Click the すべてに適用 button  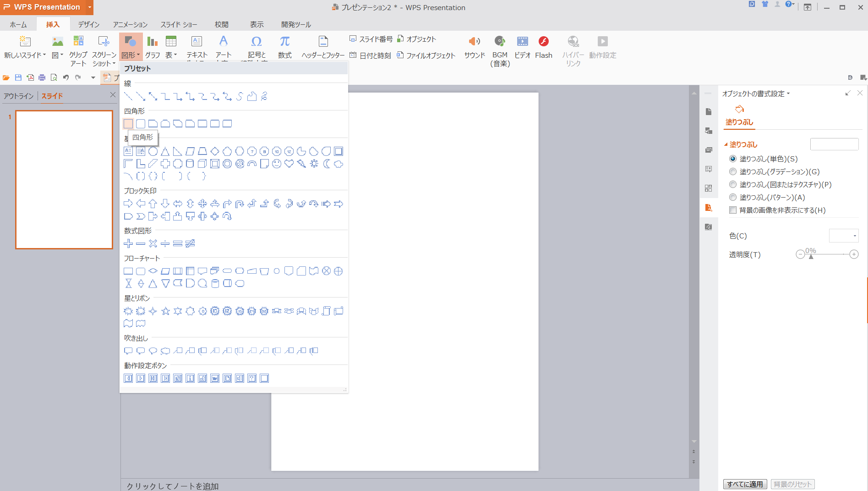[745, 484]
